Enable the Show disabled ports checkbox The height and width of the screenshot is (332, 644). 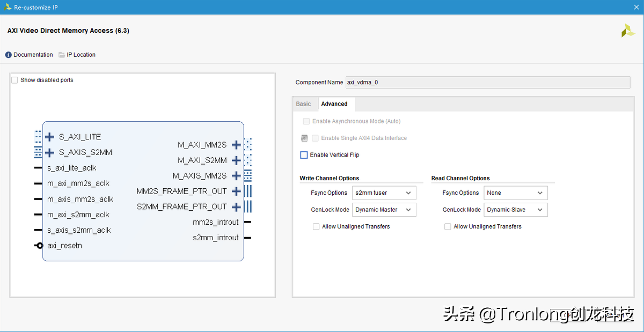[14, 79]
